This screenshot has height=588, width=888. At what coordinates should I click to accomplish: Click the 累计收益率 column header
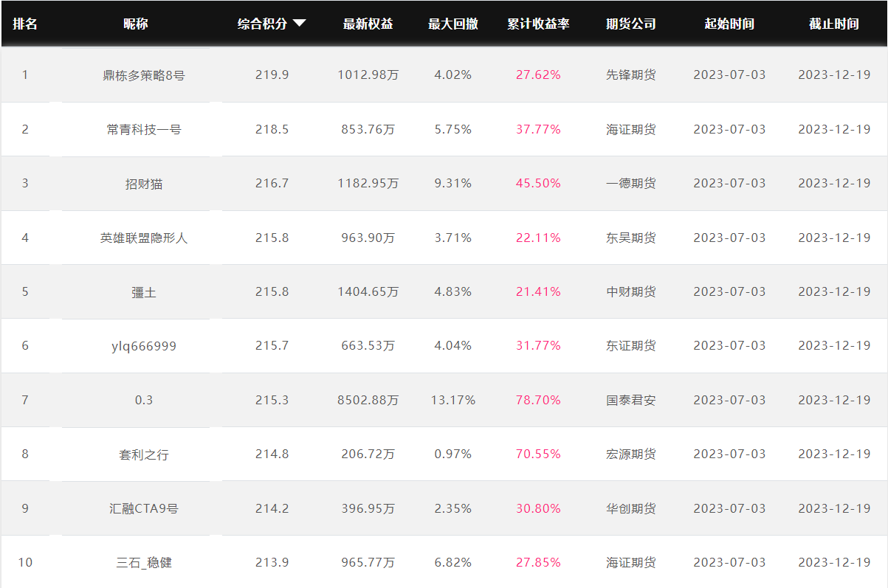pos(539,24)
